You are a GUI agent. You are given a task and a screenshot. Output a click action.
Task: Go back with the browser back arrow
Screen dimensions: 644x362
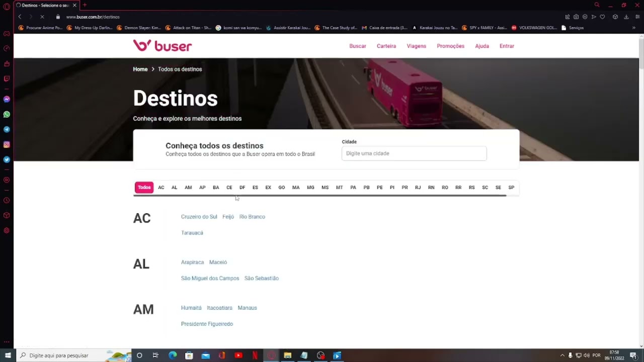point(20,17)
